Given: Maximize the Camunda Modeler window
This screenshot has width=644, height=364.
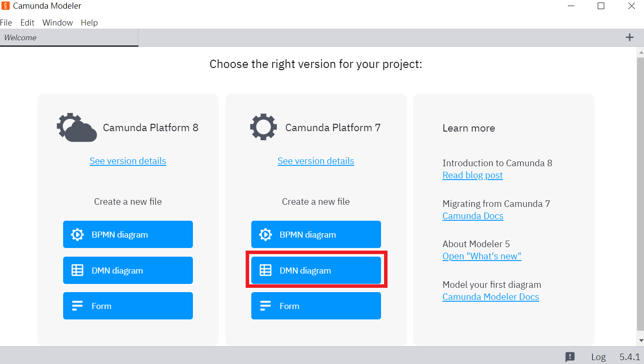Looking at the screenshot, I should [601, 6].
